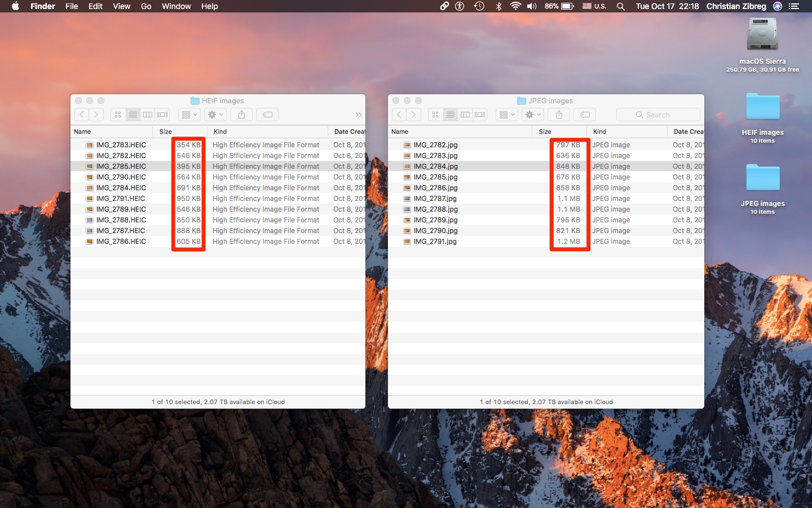This screenshot has height=508, width=812.
Task: Open the macOS Sierra drive on desktop
Action: pyautogui.click(x=762, y=35)
